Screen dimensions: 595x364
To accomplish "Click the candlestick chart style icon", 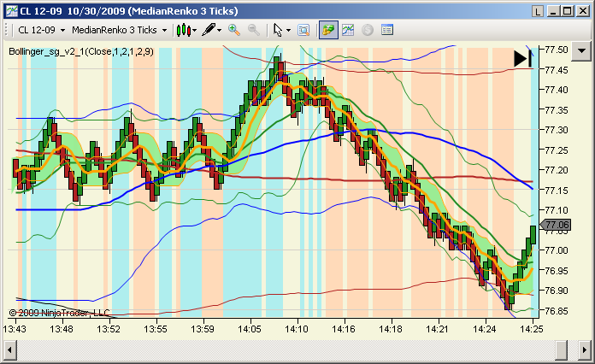I will [x=183, y=30].
